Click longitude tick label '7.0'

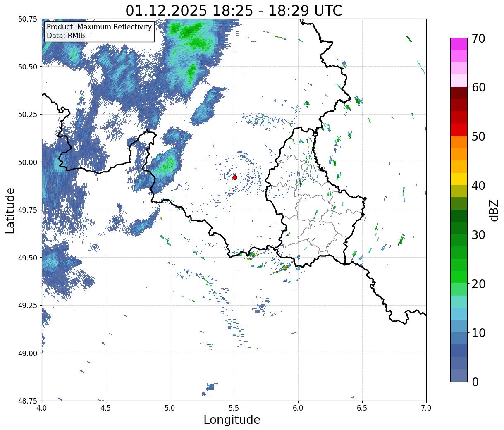click(426, 408)
